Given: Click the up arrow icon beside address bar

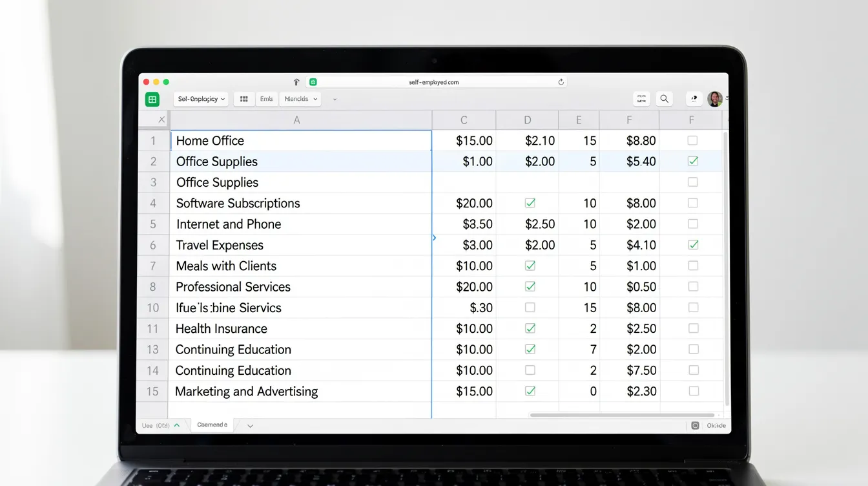Looking at the screenshot, I should click(296, 82).
